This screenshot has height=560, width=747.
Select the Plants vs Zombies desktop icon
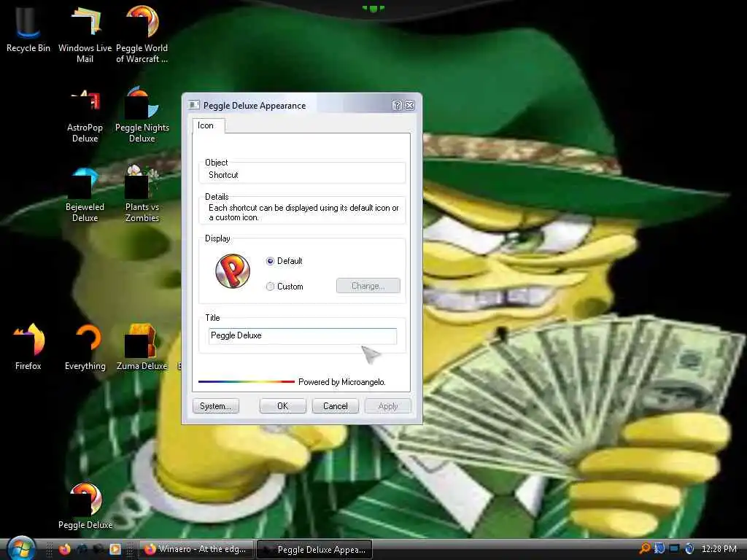click(142, 193)
